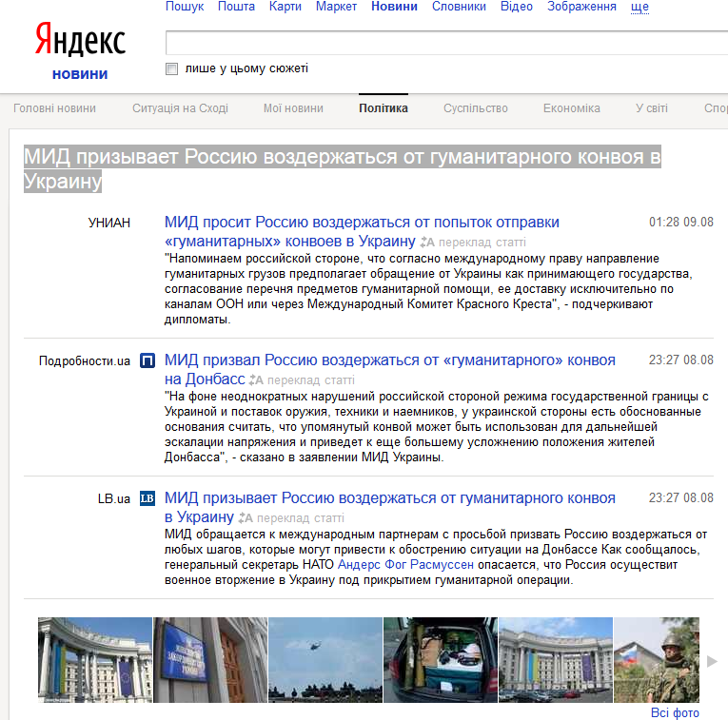Open Маркет service link
The width and height of the screenshot is (728, 720).
[x=336, y=7]
